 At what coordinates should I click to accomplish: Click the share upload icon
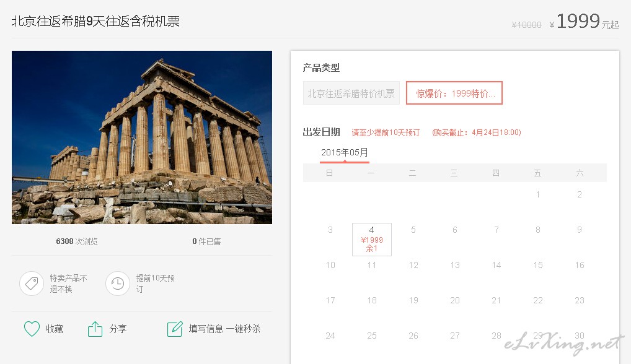pos(95,329)
